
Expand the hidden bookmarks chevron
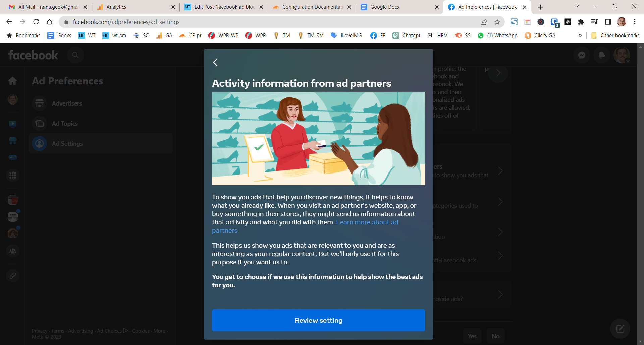(580, 36)
